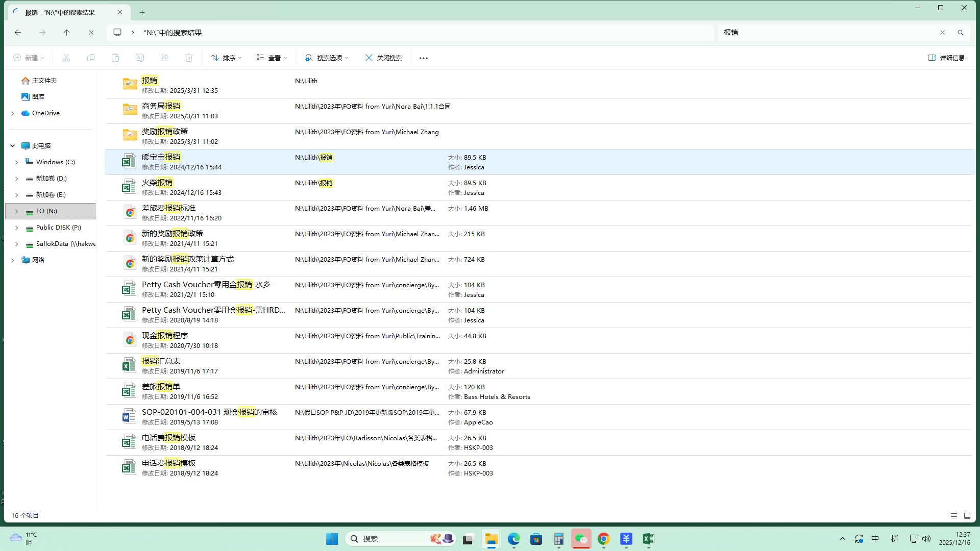This screenshot has height=551, width=980.
Task: Click the 差旅费报销标准 Chrome file icon
Action: (130, 212)
